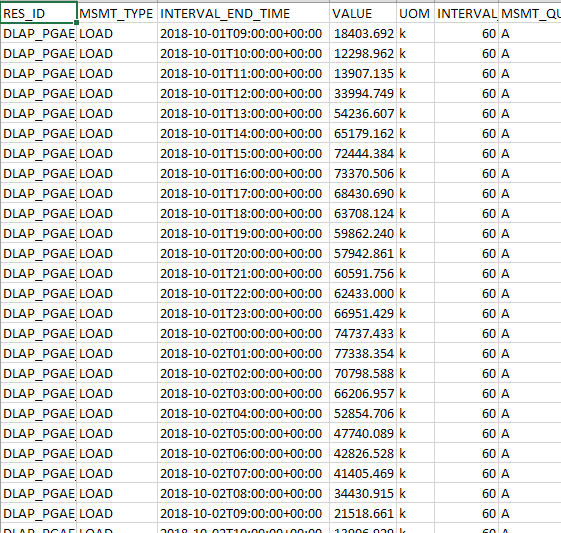Click the 21518.661 value cell
Screen dimensions: 561x533
(x=363, y=513)
